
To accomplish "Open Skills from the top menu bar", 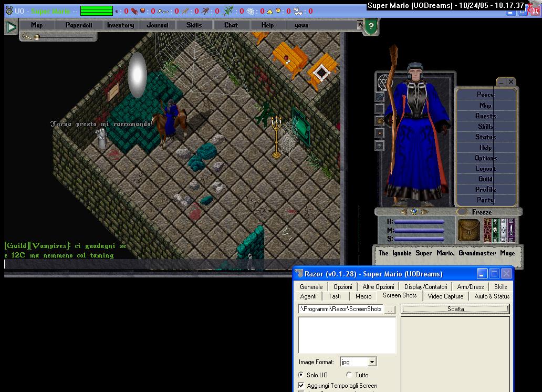I will pyautogui.click(x=194, y=25).
